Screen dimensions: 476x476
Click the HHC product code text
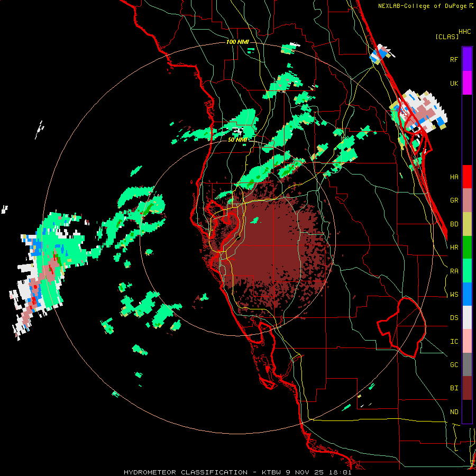465,32
